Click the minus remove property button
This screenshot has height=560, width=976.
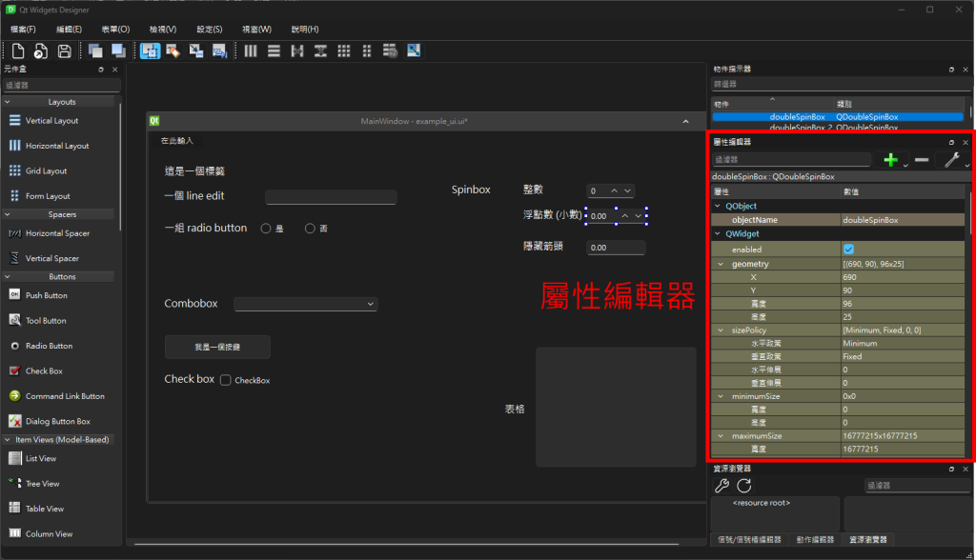click(x=922, y=160)
